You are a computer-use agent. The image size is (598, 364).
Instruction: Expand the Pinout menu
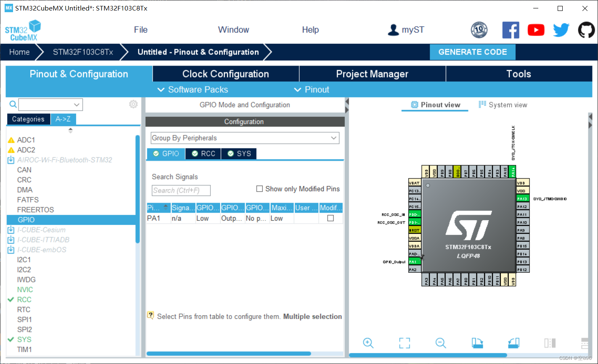click(x=312, y=90)
